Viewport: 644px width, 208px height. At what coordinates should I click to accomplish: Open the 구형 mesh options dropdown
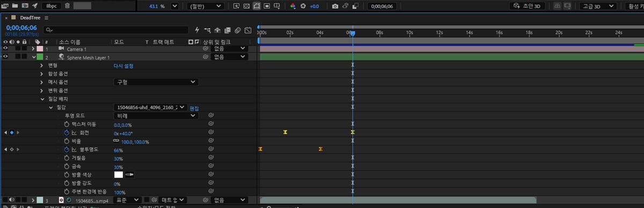(156, 82)
